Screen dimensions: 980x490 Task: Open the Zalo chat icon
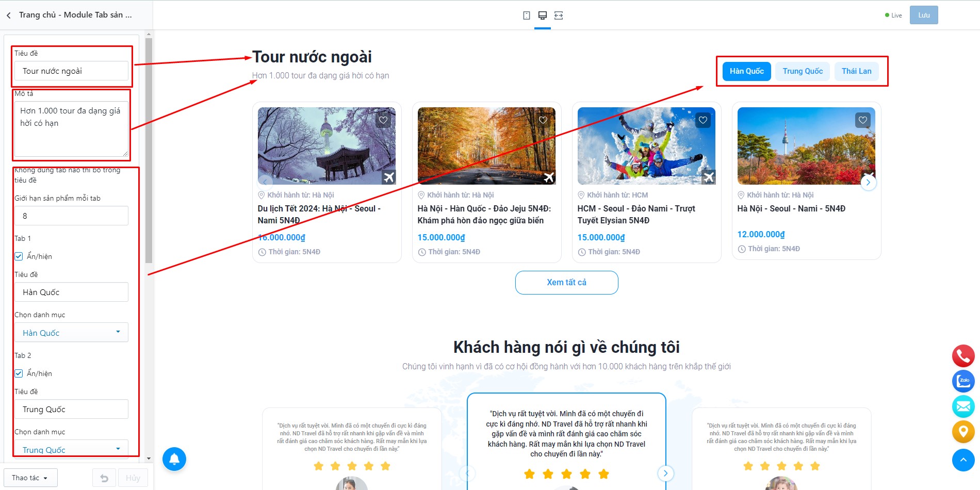[x=963, y=381]
